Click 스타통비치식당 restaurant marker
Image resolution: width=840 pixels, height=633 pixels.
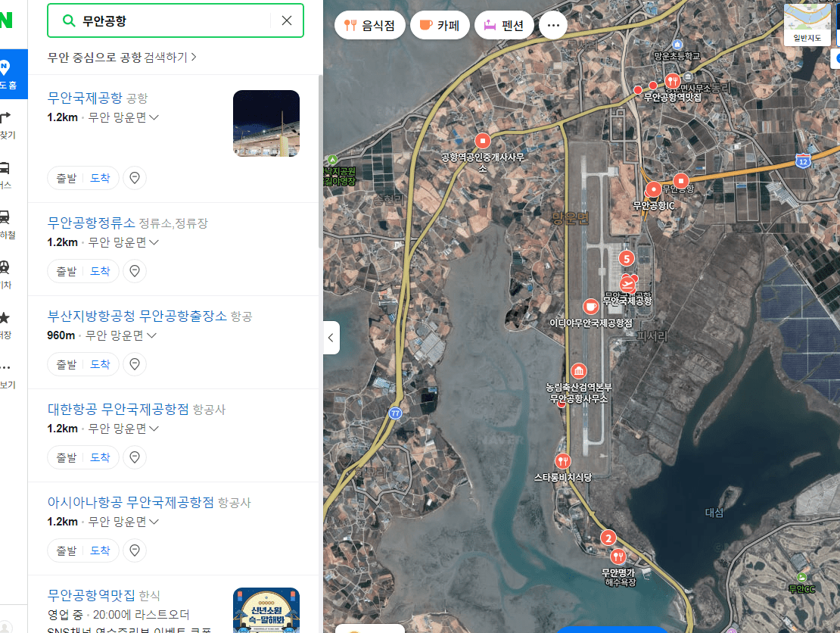[x=562, y=461]
